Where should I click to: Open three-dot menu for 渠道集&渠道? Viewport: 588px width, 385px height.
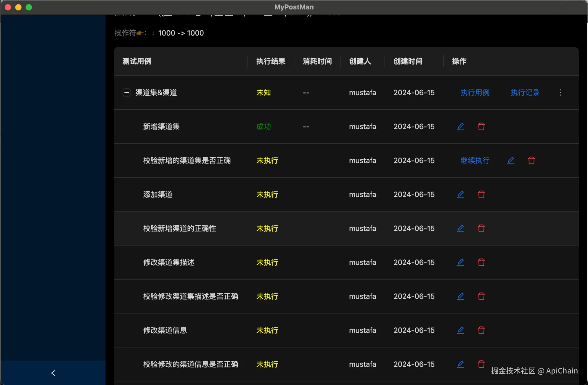[x=560, y=92]
